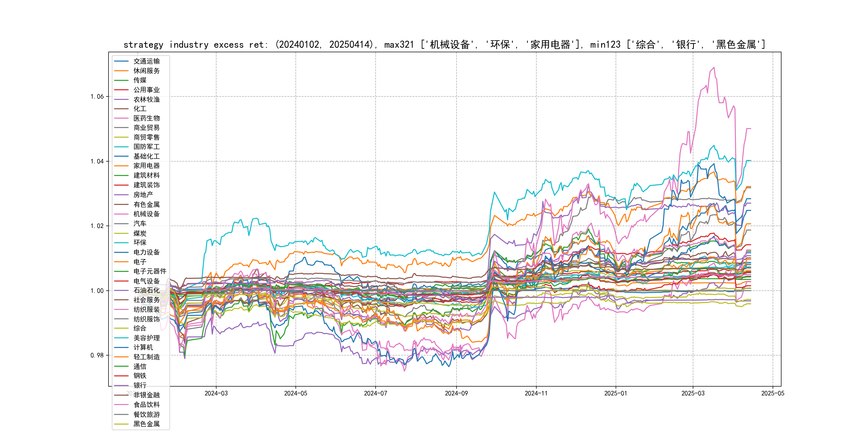Click the 医药生物 legend label

pyautogui.click(x=146, y=118)
